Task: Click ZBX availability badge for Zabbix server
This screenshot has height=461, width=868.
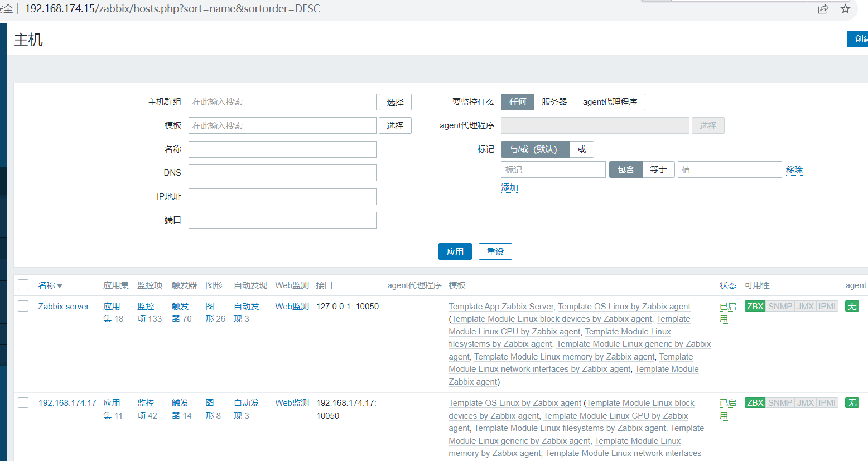Action: point(755,306)
